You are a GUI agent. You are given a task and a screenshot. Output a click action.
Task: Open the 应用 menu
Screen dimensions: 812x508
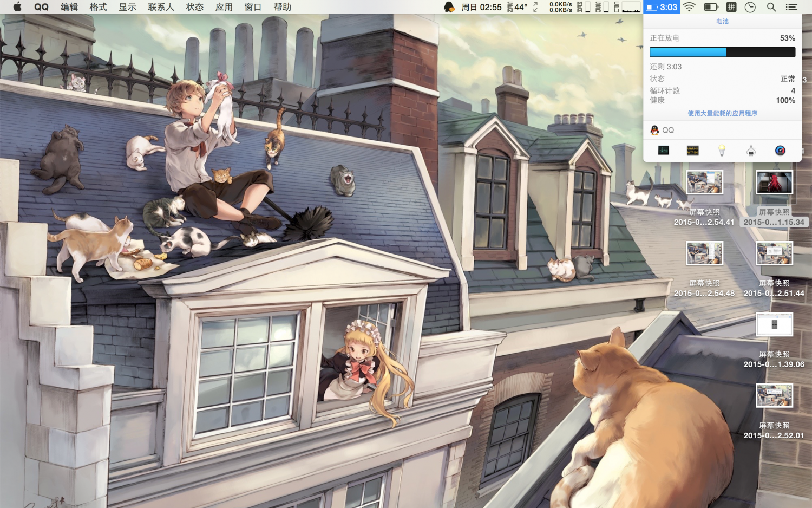pyautogui.click(x=224, y=7)
